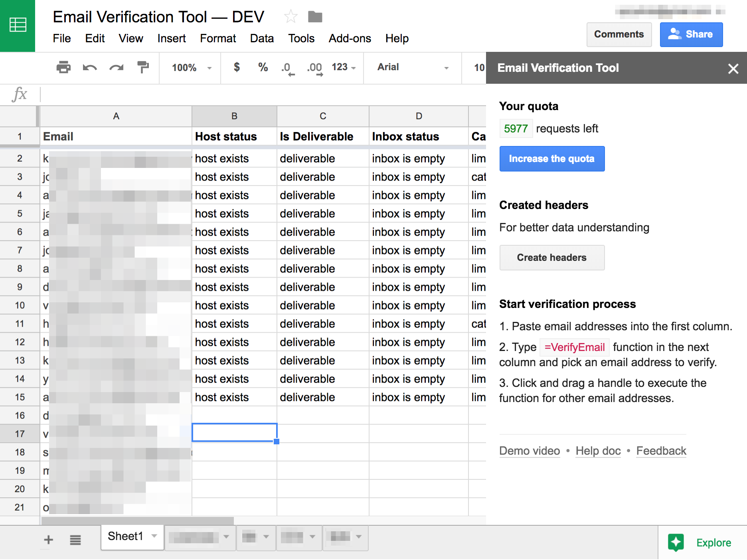Open the Format menu
The width and height of the screenshot is (747, 560).
218,38
